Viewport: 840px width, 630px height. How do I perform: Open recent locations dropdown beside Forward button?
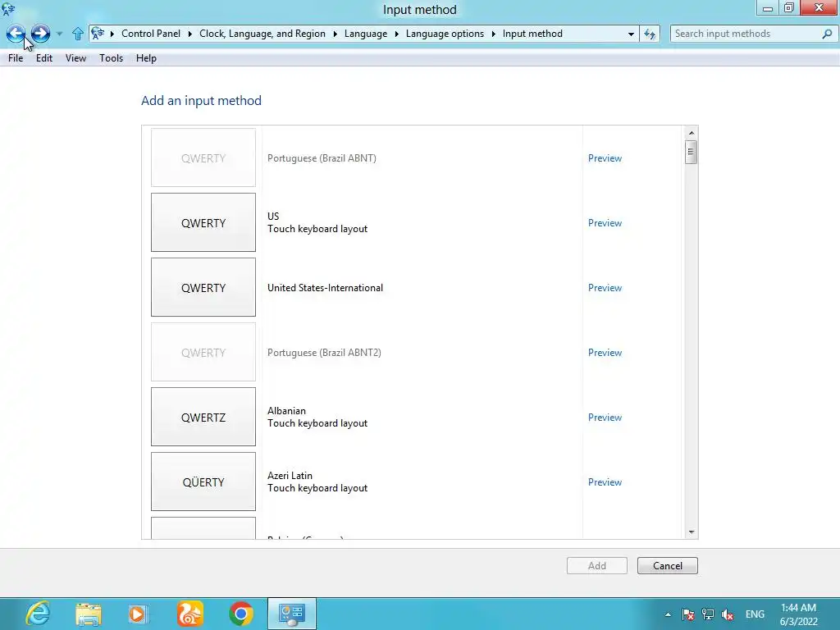[59, 34]
